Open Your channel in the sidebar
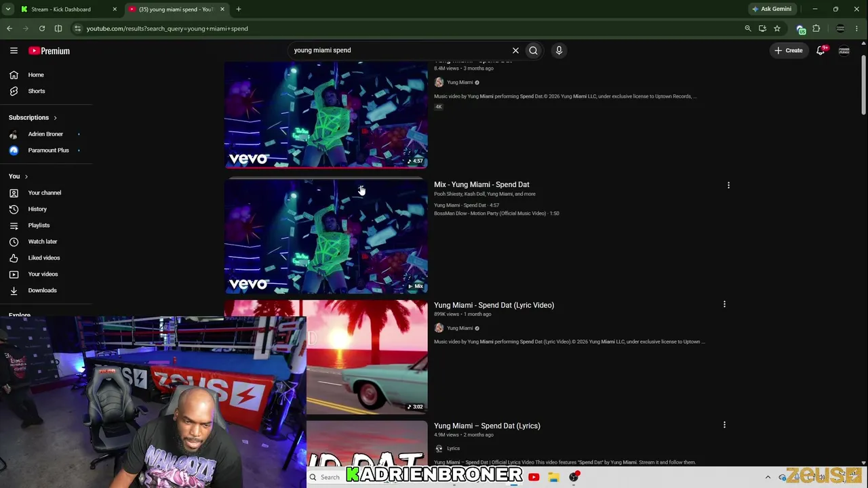 (45, 192)
